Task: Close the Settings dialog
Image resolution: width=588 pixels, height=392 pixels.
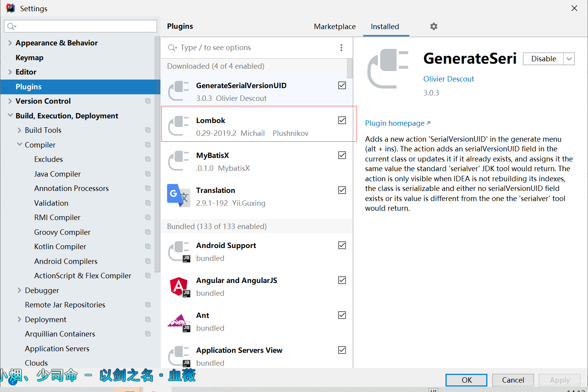Action: (x=574, y=8)
